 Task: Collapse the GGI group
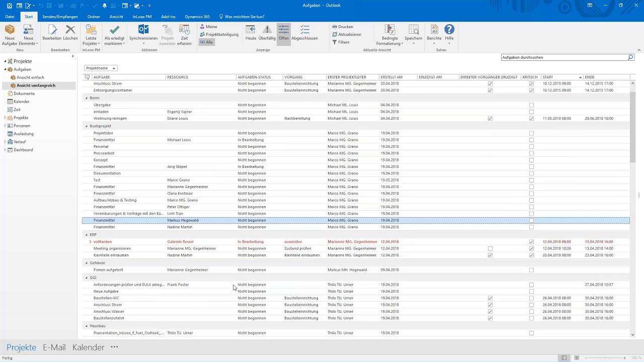[x=87, y=278]
